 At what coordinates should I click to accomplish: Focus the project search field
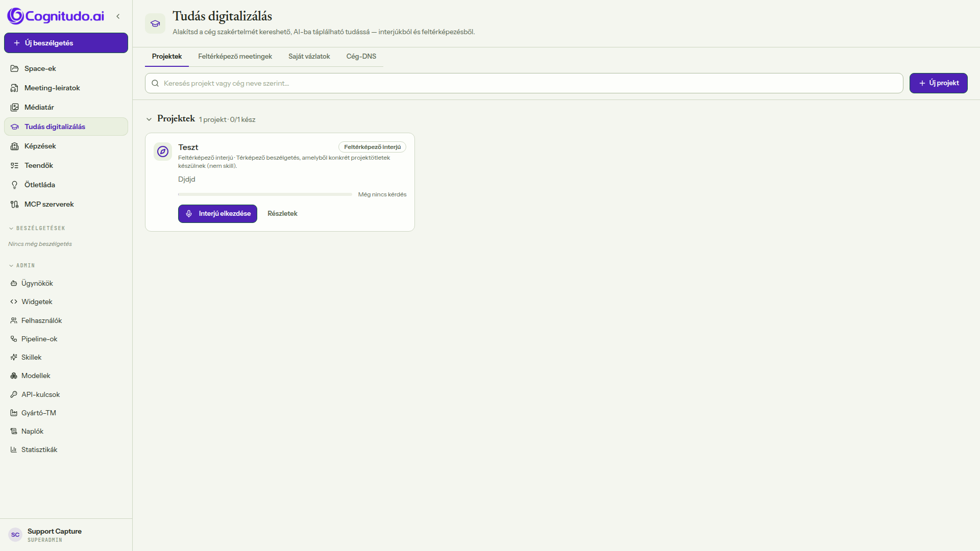point(524,83)
